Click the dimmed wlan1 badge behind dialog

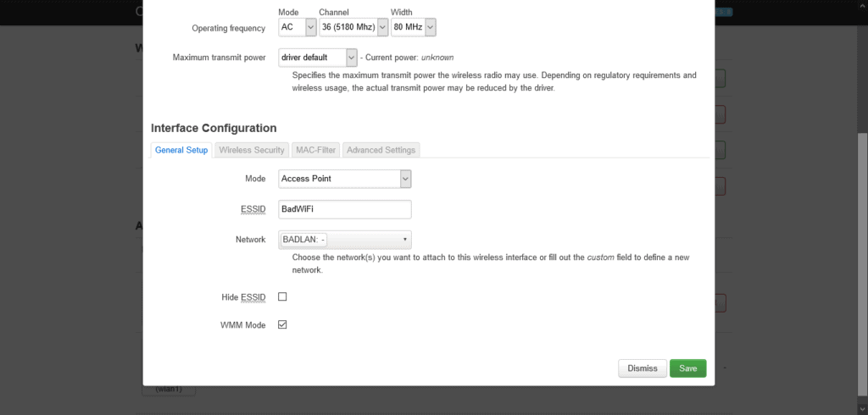169,390
